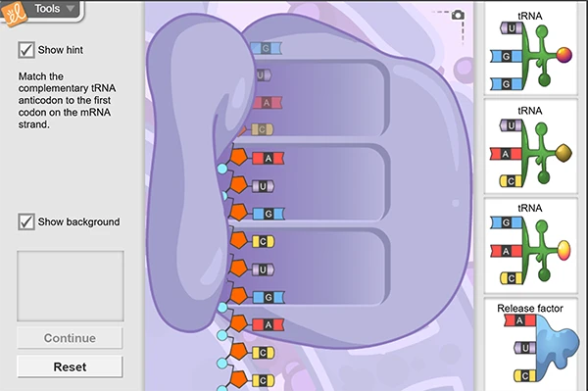The image size is (588, 391).
Task: Click the faded G base at top of mRNA
Action: (266, 48)
